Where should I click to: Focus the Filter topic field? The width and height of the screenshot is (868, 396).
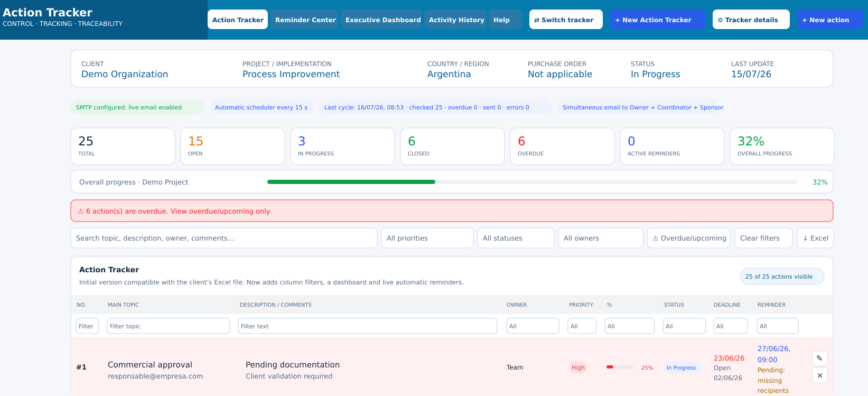(169, 326)
